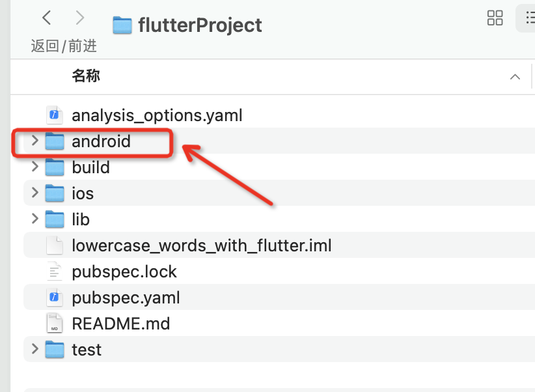Image resolution: width=535 pixels, height=392 pixels.
Task: Expand the android folder
Action: 34,141
